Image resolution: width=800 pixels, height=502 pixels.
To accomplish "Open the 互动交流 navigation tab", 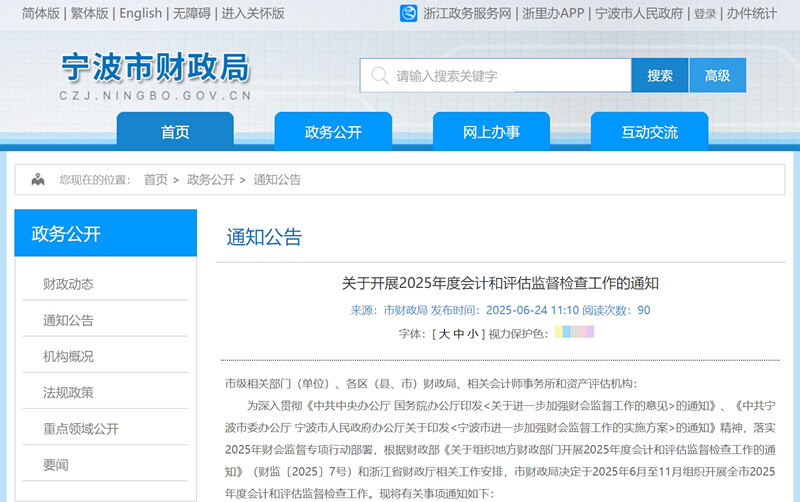I will coord(649,132).
